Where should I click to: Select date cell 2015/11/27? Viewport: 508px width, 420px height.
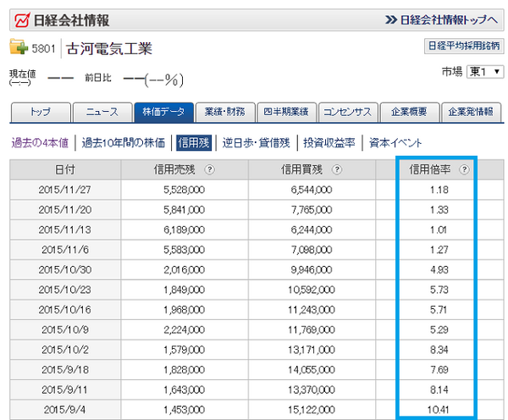pos(65,190)
